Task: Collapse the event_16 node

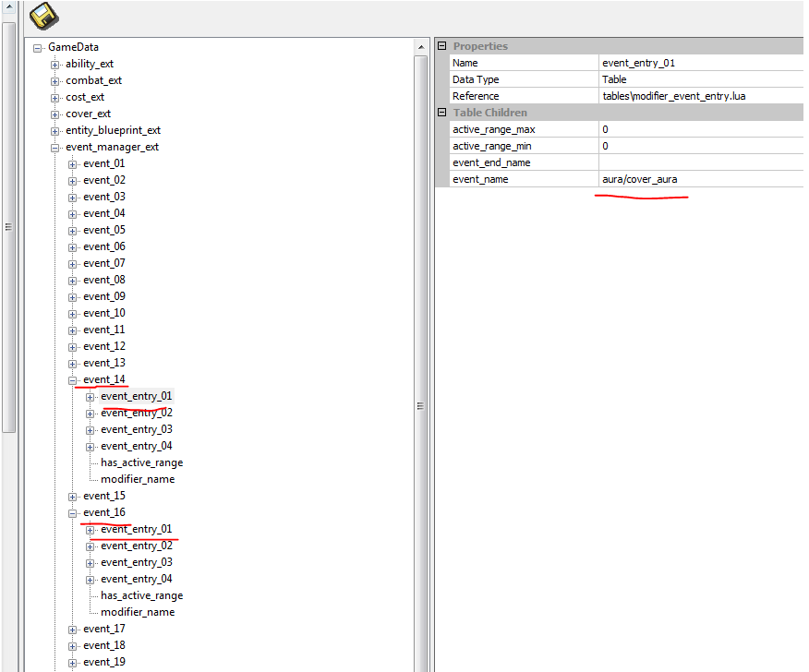Action: pos(72,513)
